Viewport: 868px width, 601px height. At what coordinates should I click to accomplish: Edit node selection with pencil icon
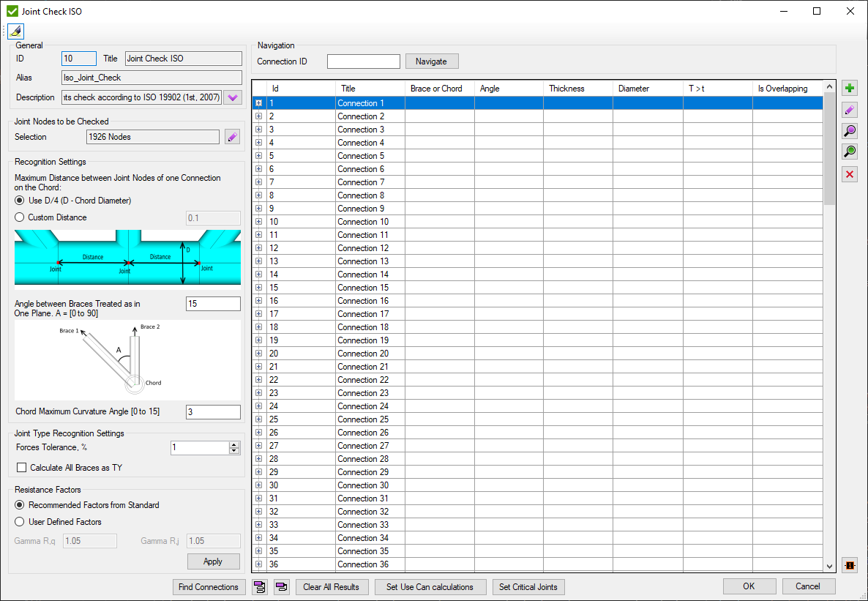[x=232, y=137]
